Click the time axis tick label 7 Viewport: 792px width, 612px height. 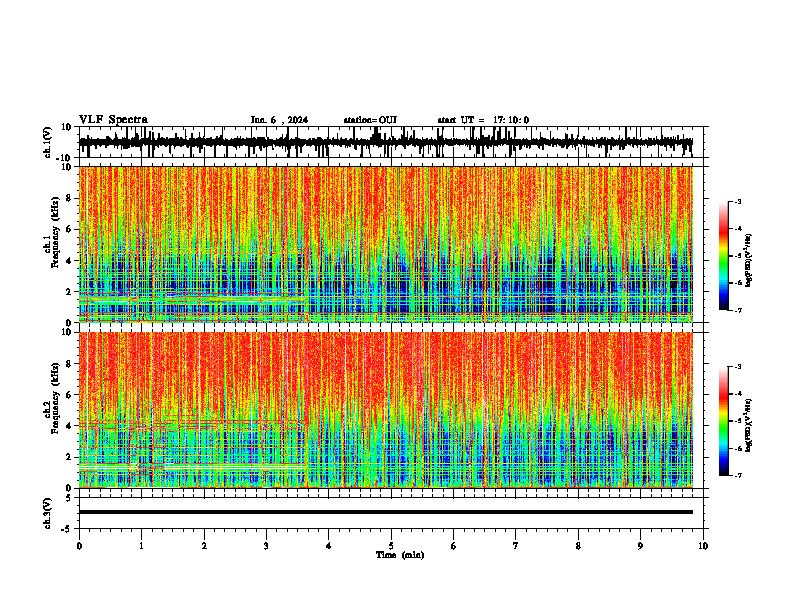516,546
